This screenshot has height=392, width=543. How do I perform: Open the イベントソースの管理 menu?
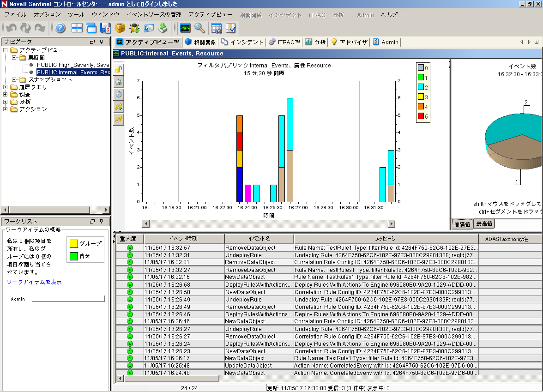pos(153,15)
